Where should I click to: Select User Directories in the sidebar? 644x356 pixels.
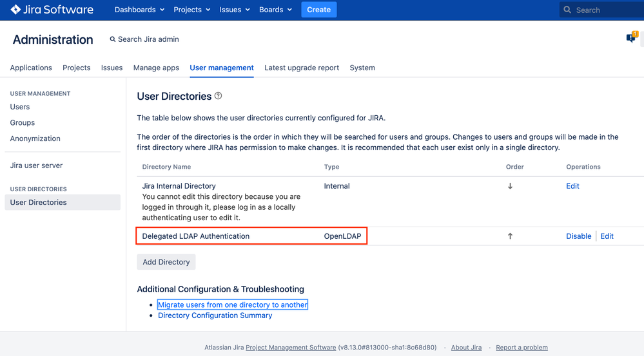[x=63, y=202]
